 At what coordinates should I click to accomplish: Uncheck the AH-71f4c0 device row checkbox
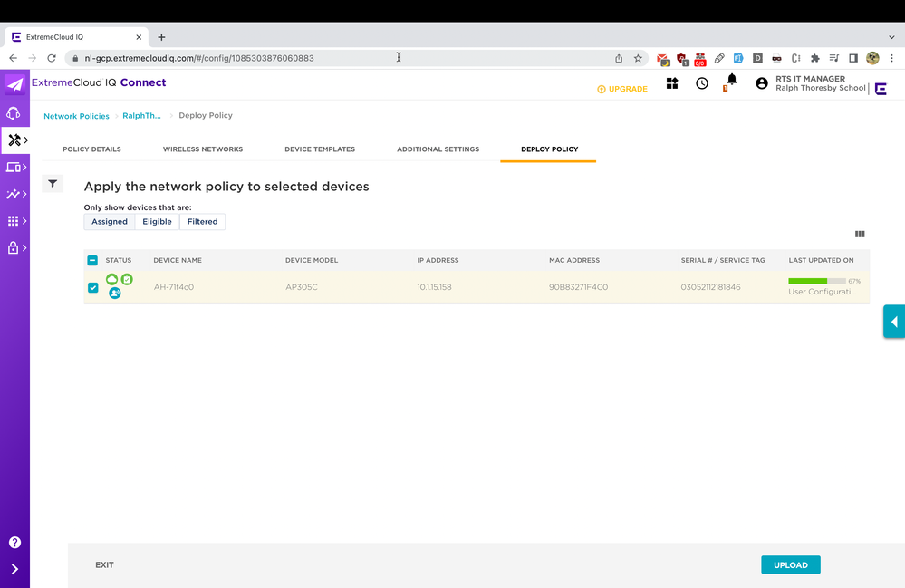(93, 288)
